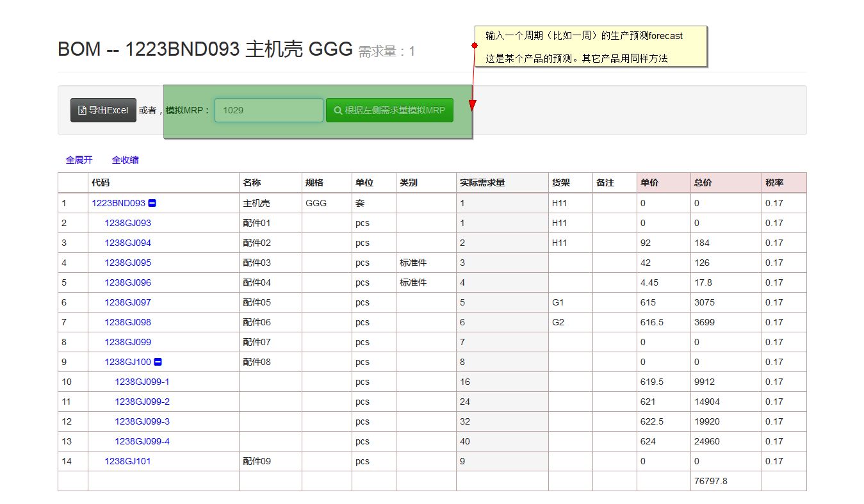Open sub-part 1238GJ099-4 link
Screen dimensions: 864x504
click(x=142, y=441)
